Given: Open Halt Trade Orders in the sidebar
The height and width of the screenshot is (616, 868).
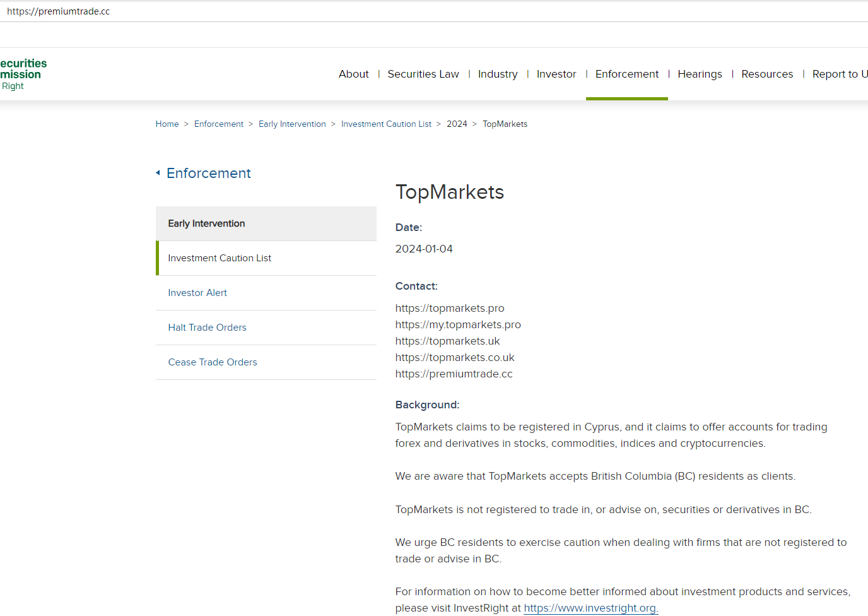Looking at the screenshot, I should 266,328.
